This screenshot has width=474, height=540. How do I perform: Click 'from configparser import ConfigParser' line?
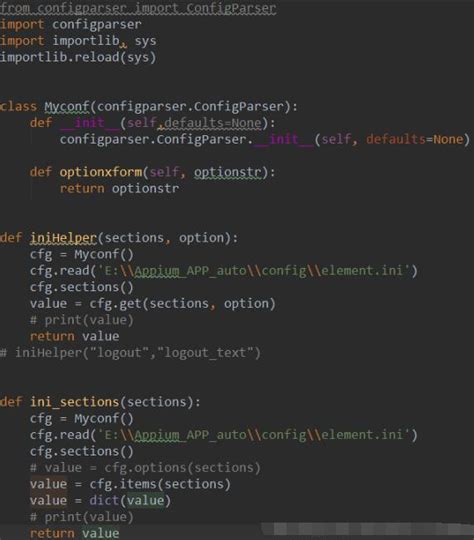click(x=138, y=8)
